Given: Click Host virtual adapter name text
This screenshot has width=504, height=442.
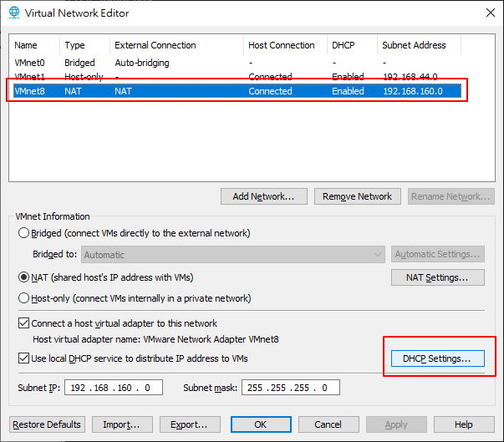Looking at the screenshot, I should pyautogui.click(x=155, y=339).
